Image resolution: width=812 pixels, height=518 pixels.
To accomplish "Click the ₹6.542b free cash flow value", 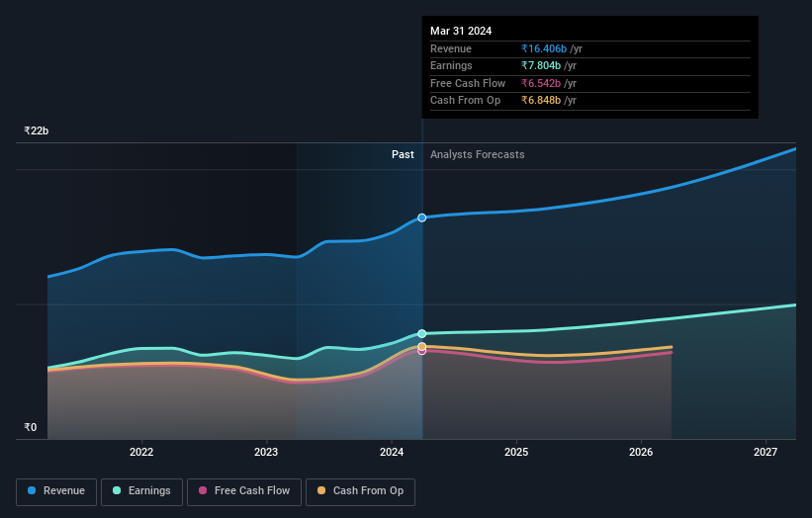I will (541, 83).
